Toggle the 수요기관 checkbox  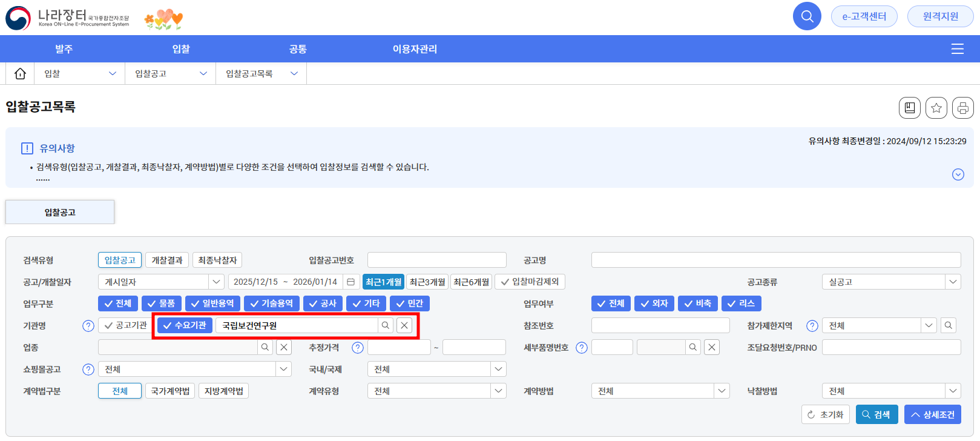click(185, 325)
